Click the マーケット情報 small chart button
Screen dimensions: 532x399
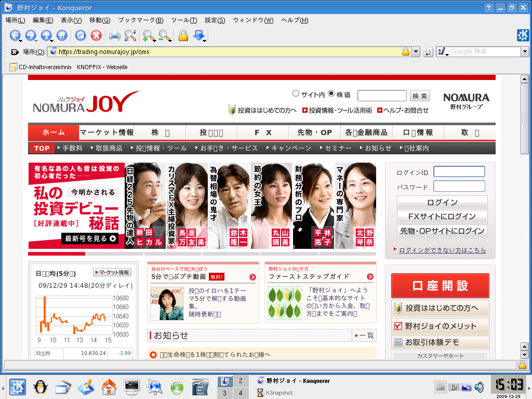tap(112, 272)
